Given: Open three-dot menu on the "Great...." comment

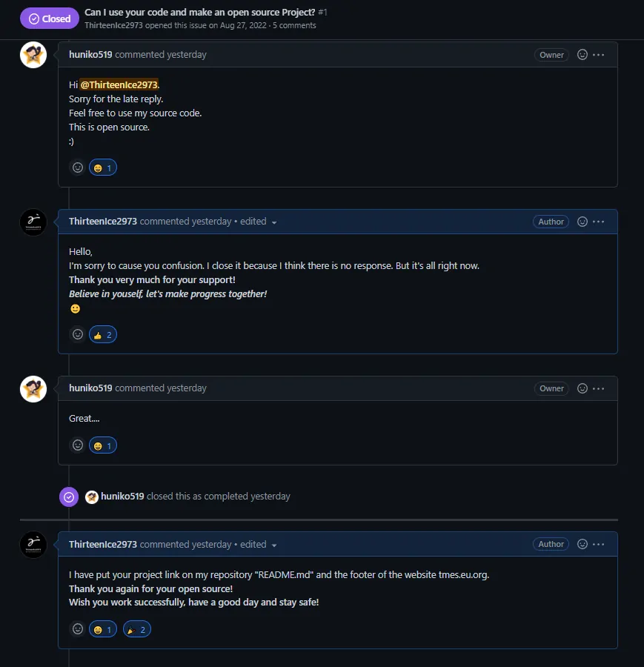Looking at the screenshot, I should (599, 388).
